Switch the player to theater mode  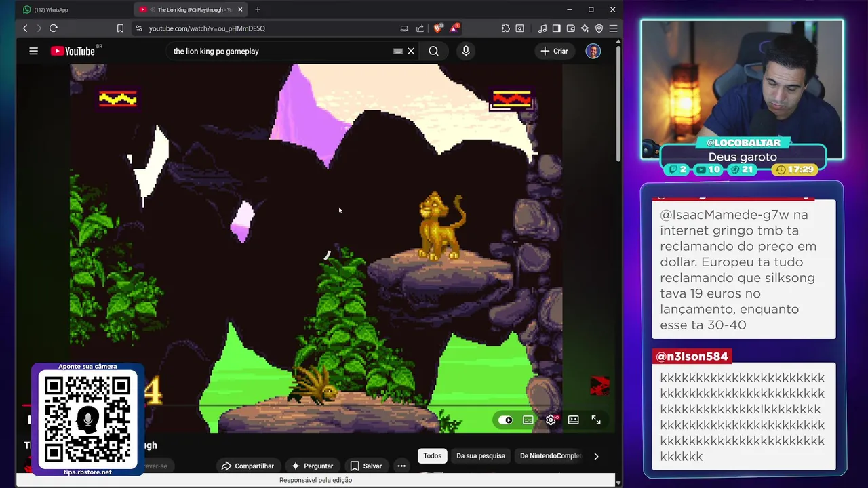point(574,420)
